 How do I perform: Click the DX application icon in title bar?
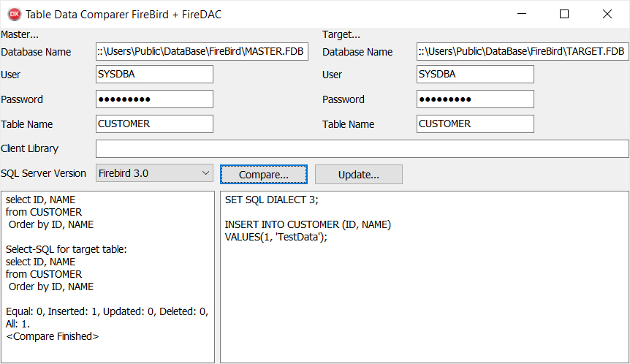pyautogui.click(x=15, y=15)
